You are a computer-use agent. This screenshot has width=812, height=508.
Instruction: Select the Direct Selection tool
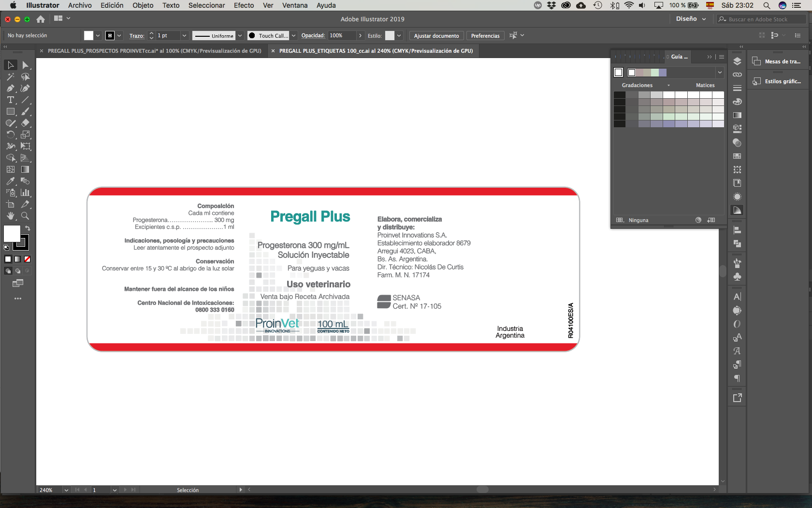[x=25, y=65]
